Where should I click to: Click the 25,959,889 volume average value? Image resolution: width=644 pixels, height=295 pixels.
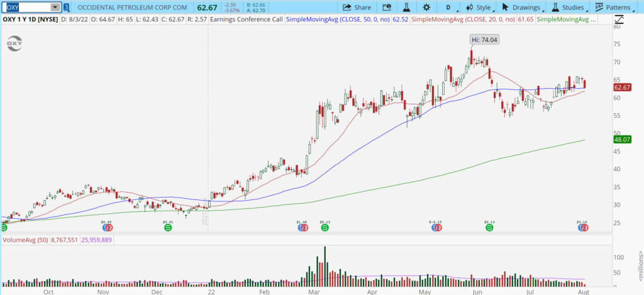[x=97, y=240]
